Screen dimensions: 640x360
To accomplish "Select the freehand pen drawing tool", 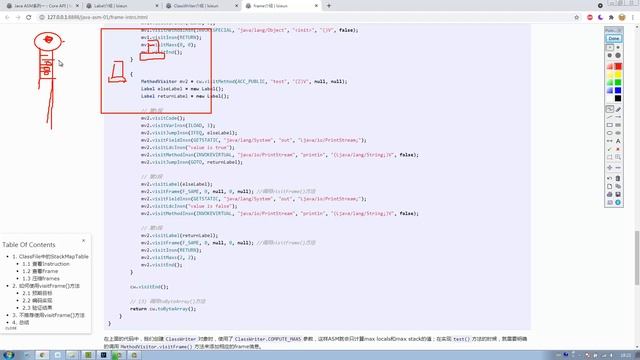I will coord(609,109).
